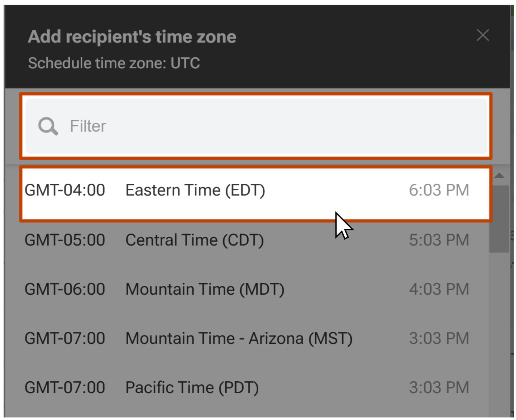
Task: Choose Central Time (CDT) time zone
Action: pyautogui.click(x=246, y=240)
